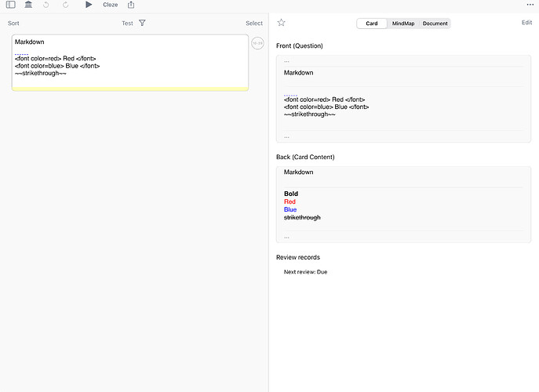Switch to the Document tab
Image resolution: width=539 pixels, height=392 pixels.
(x=435, y=24)
